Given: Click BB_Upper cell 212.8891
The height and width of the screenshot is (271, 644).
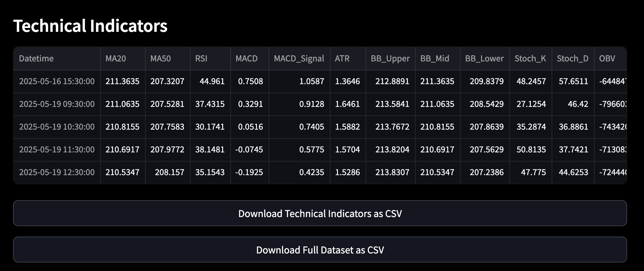Looking at the screenshot, I should 391,81.
